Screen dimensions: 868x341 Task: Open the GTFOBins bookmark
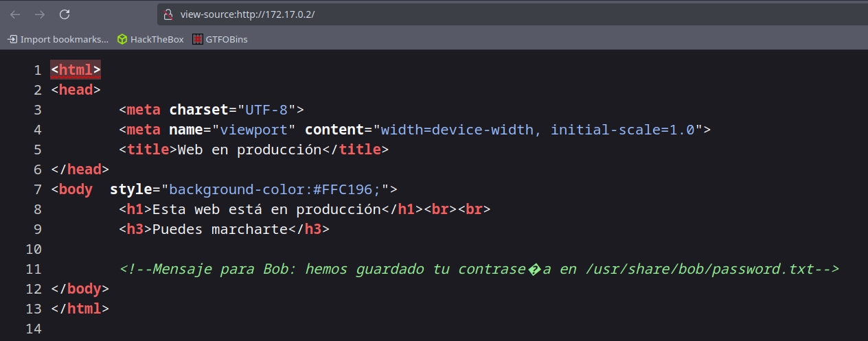pyautogui.click(x=219, y=39)
